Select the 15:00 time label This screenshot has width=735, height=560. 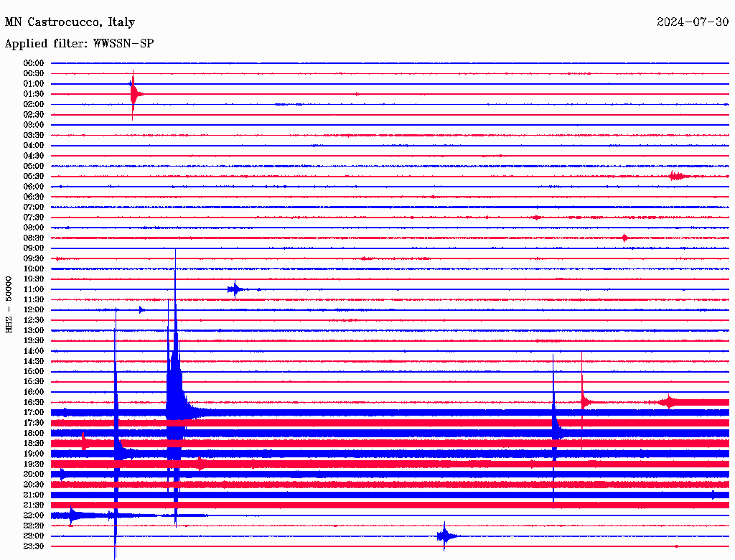pyautogui.click(x=33, y=371)
